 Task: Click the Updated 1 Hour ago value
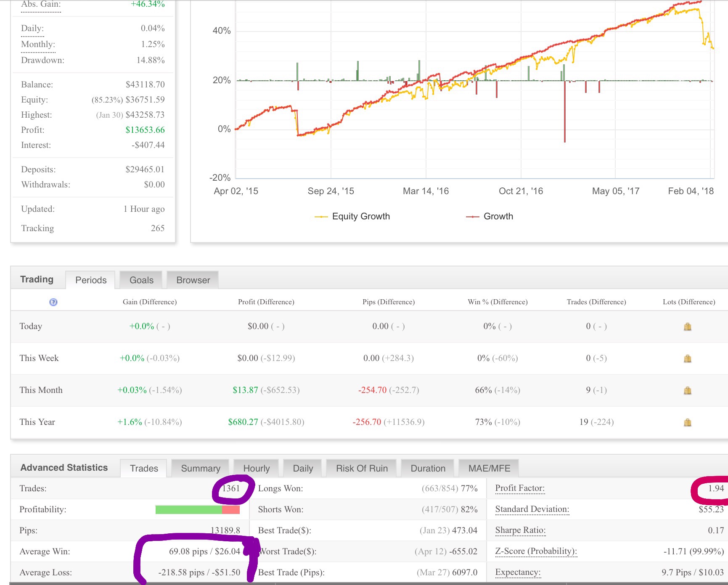click(x=144, y=209)
